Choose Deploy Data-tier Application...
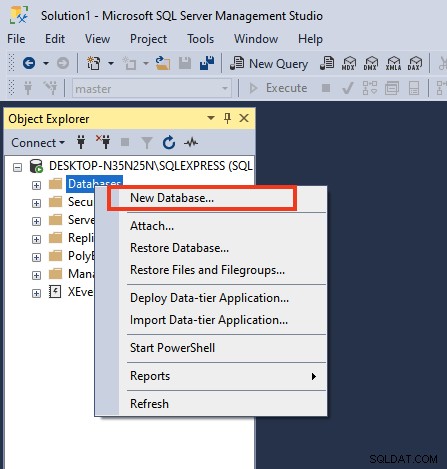Image resolution: width=447 pixels, height=469 pixels. pos(211,298)
